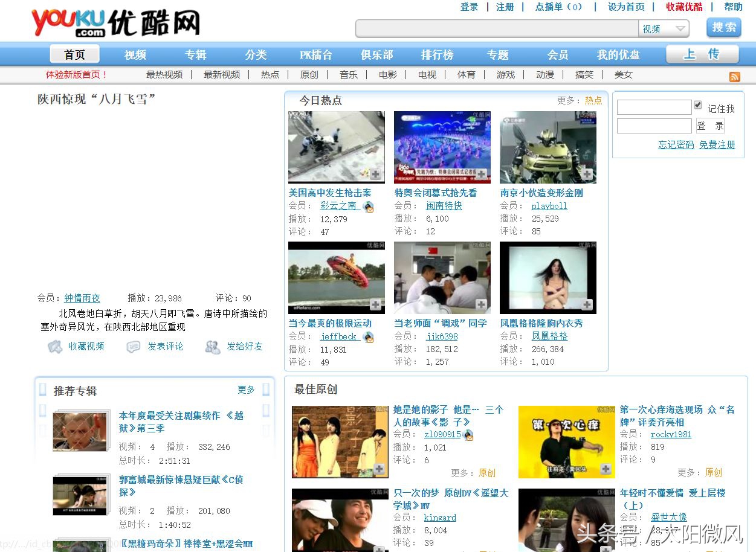Click the badge icon beside z1090915
The height and width of the screenshot is (552, 756).
(468, 434)
